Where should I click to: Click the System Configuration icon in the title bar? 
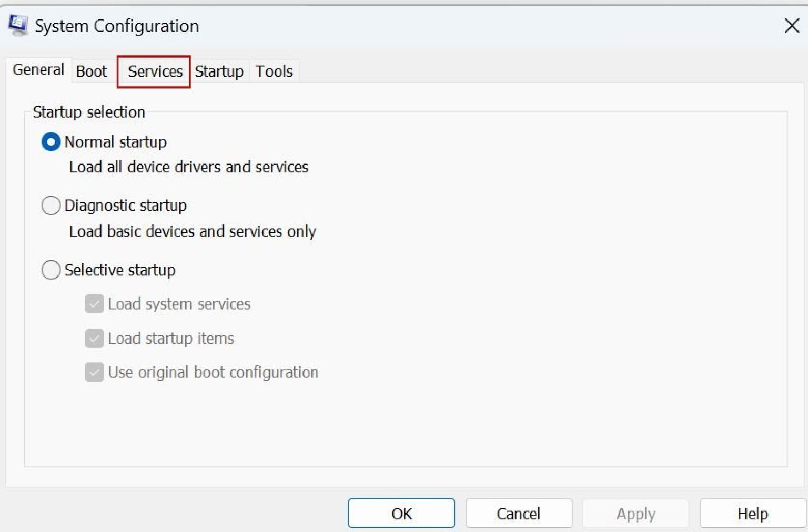click(17, 25)
